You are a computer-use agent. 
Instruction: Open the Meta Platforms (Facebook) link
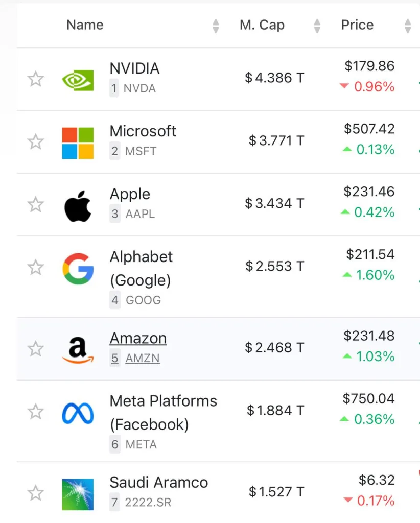163,412
